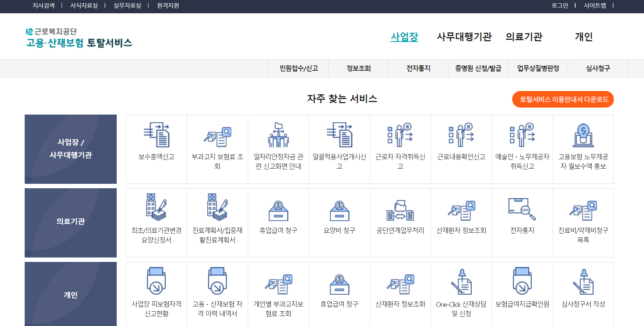Open 산재환자 정보조회 icon in 의료기관 row
This screenshot has width=644, height=326.
pos(461,211)
